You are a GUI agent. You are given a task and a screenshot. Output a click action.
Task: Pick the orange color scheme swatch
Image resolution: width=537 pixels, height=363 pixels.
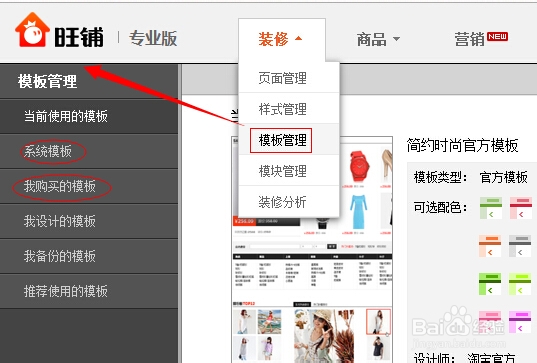[x=490, y=246]
